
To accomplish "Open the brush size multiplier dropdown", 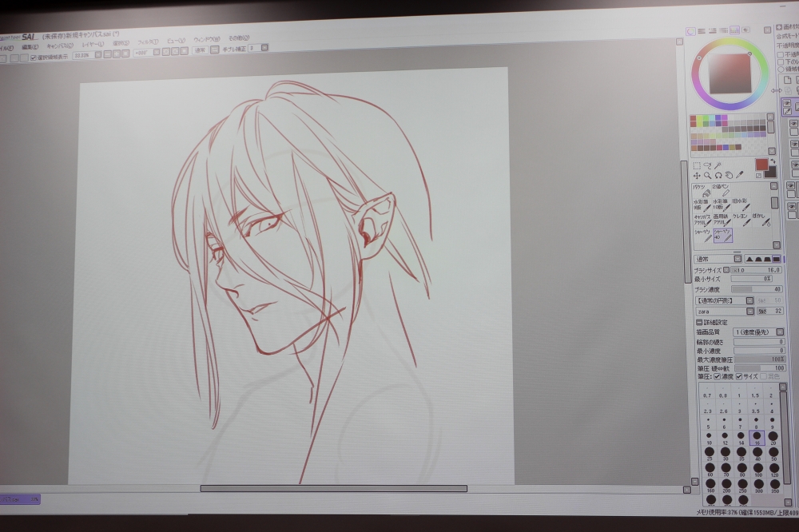I will click(x=726, y=270).
